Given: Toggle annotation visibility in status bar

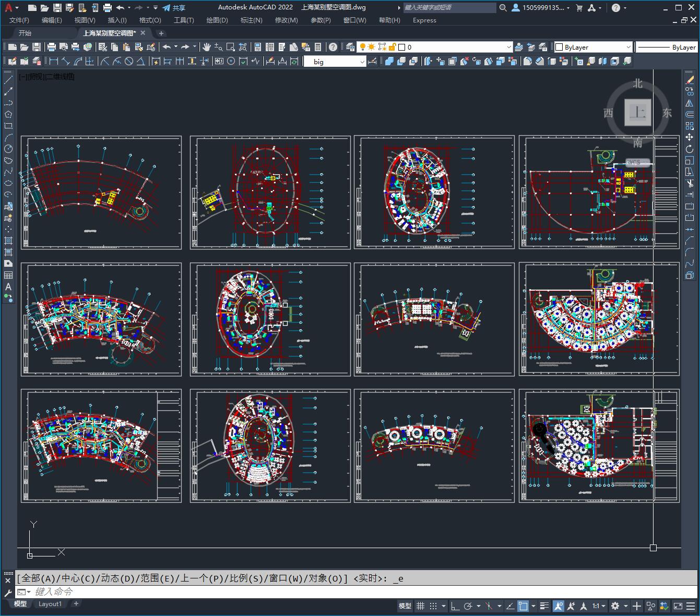Looking at the screenshot, I should [x=559, y=606].
